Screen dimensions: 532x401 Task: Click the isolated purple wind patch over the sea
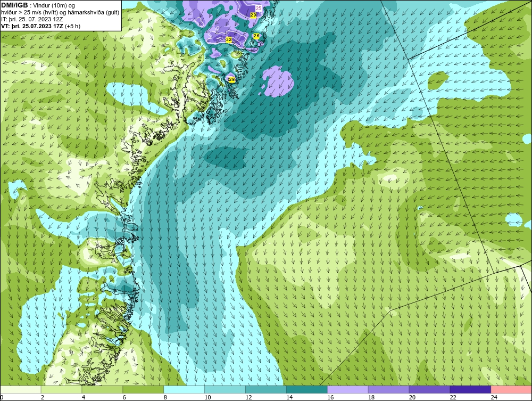pos(277,81)
